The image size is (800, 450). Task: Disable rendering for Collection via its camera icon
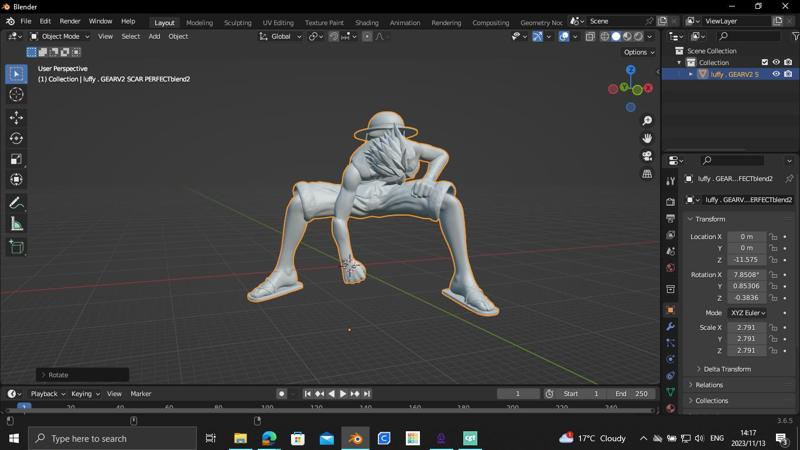(788, 62)
